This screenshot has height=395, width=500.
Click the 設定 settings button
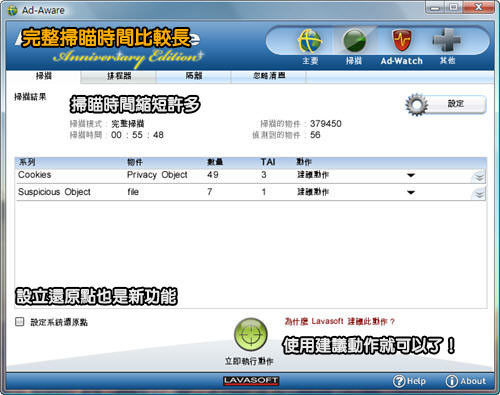[x=455, y=104]
